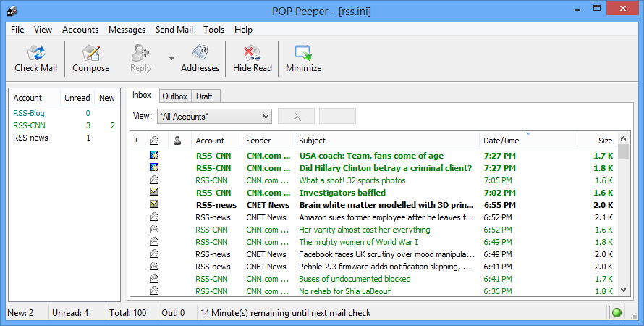Select message 'The mighty women of World War I'

374,242
